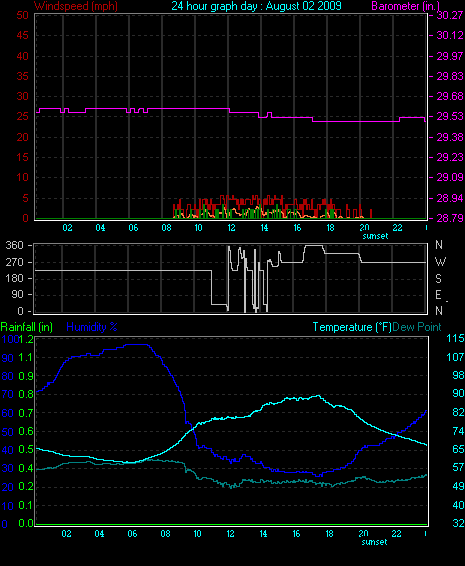Click the "Temperature (°F)" legend label
Viewport: 465px width, 566px height.
pos(352,327)
